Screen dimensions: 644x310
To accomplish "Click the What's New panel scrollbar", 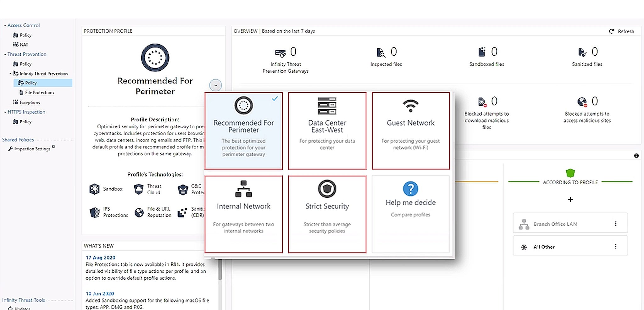I will 220,269.
